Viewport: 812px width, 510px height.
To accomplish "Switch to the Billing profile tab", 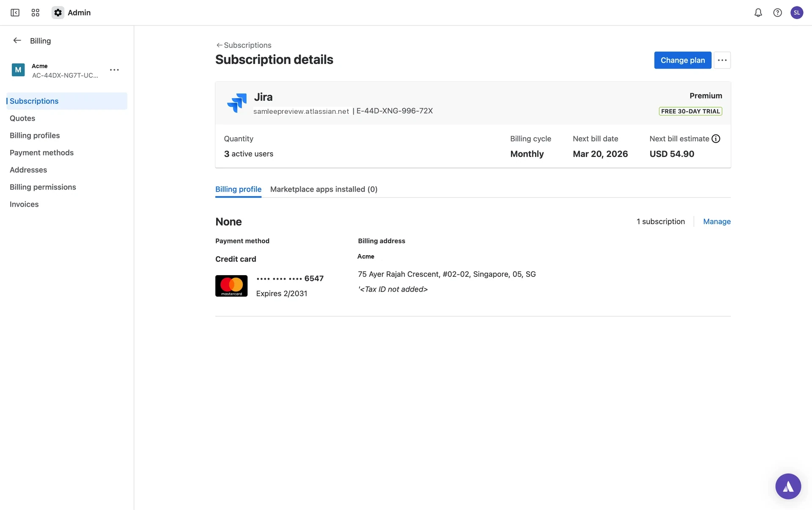I will pyautogui.click(x=238, y=189).
